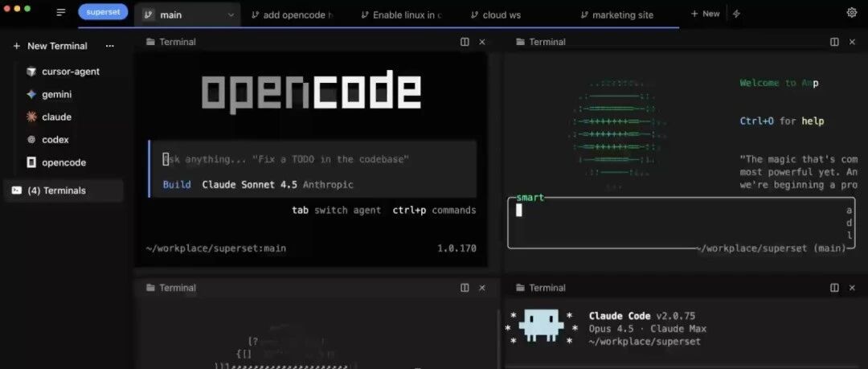Click the claude starburst icon
The image size is (868, 369).
pos(31,117)
